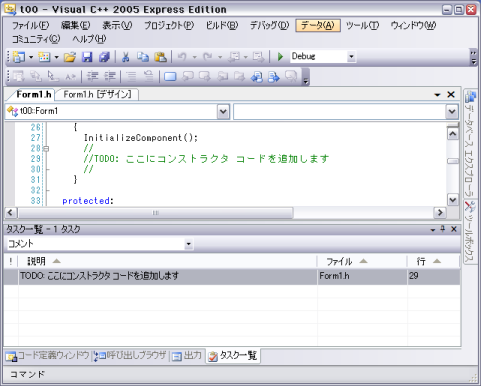Switch to the 出力 panel tab
The width and height of the screenshot is (481, 386).
(188, 356)
